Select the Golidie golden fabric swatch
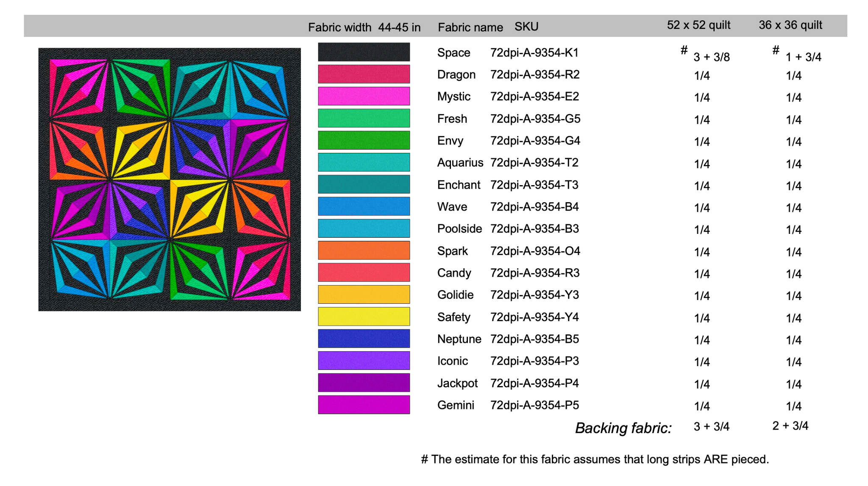This screenshot has height=486, width=868. [364, 294]
